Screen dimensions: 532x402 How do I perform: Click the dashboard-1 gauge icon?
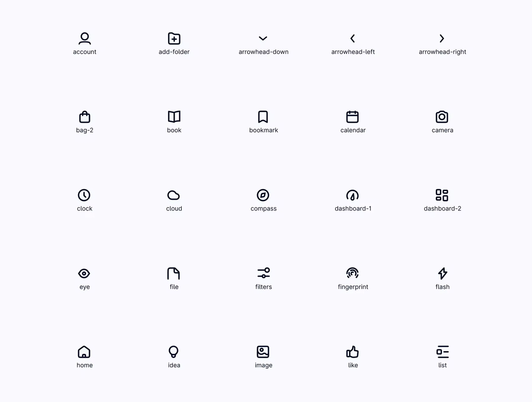[x=352, y=195]
